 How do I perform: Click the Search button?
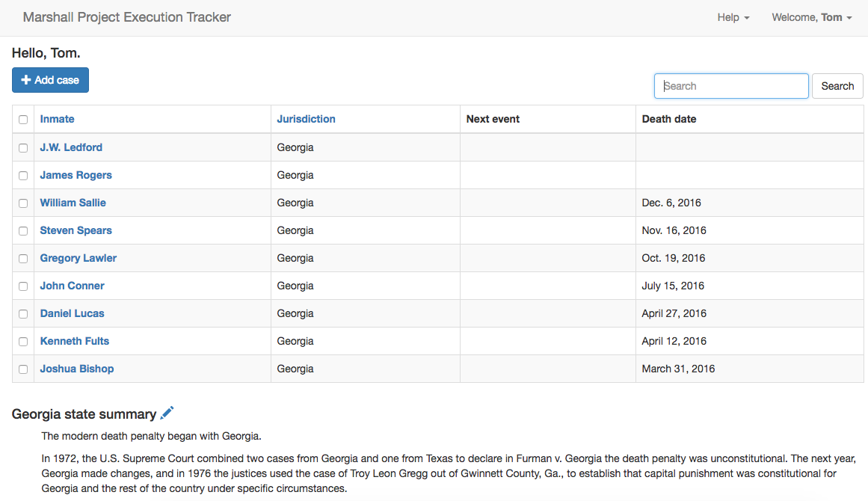837,86
